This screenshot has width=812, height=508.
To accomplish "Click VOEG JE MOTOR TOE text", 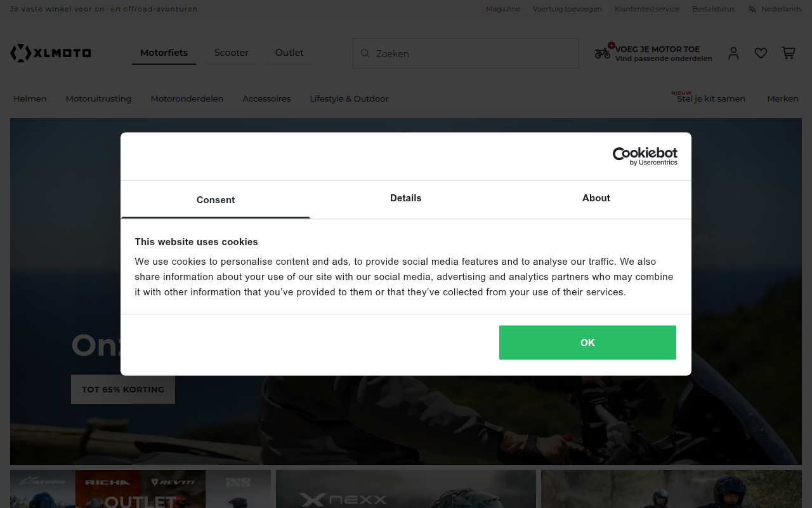I will 658,49.
